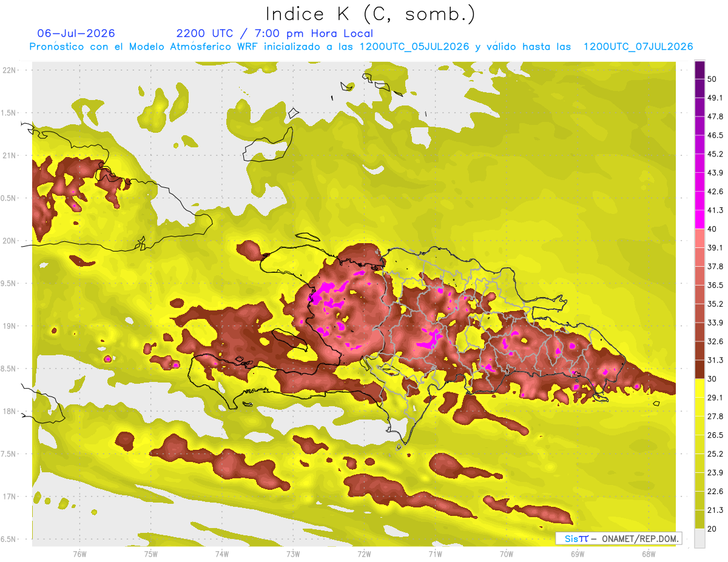Click the legend value '40'
The height and width of the screenshot is (562, 728).
point(712,229)
